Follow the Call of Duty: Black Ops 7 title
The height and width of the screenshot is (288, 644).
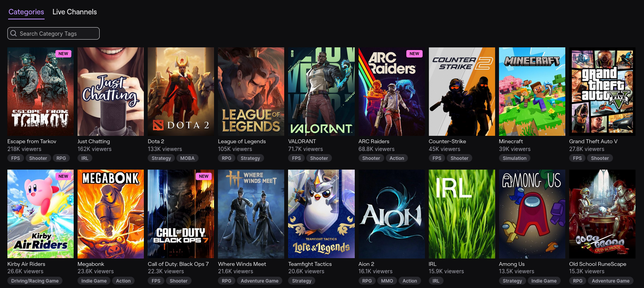(x=178, y=264)
